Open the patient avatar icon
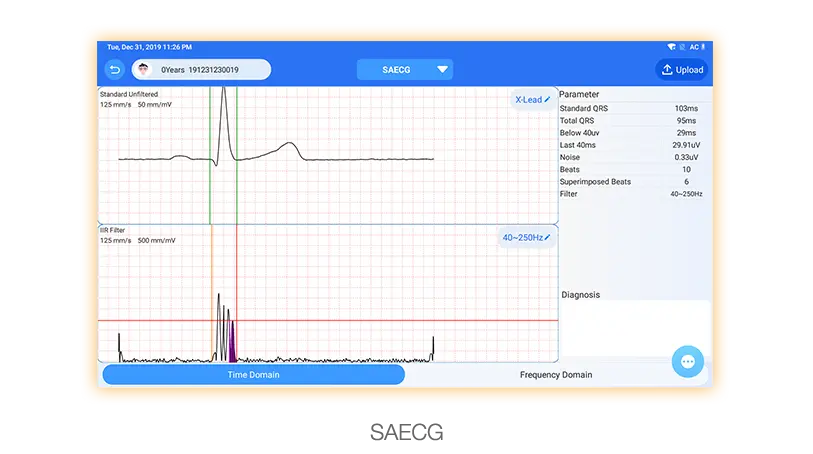The height and width of the screenshot is (454, 813). (143, 69)
